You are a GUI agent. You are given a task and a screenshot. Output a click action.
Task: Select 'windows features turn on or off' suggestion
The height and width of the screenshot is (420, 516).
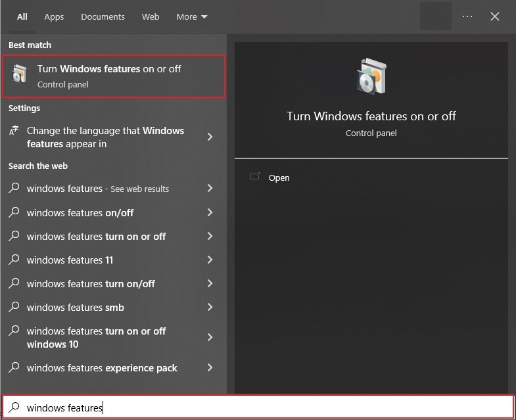point(114,237)
